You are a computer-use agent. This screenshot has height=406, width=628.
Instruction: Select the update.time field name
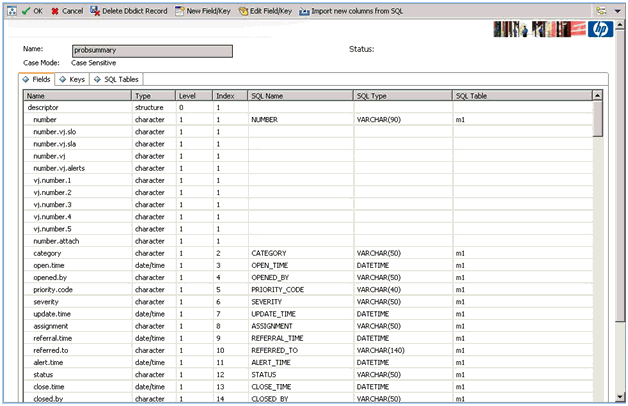[52, 314]
